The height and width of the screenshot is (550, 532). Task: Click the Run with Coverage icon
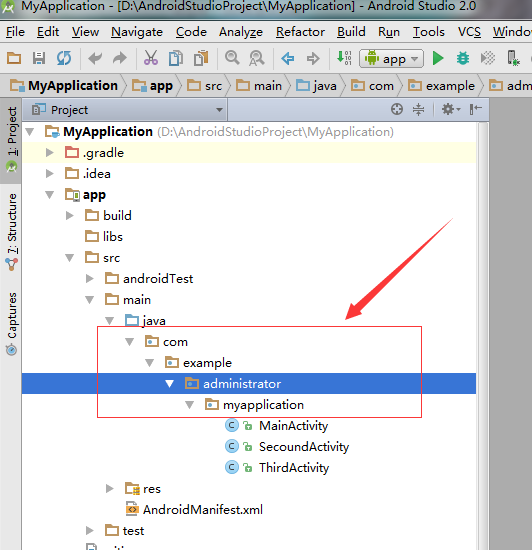point(488,58)
